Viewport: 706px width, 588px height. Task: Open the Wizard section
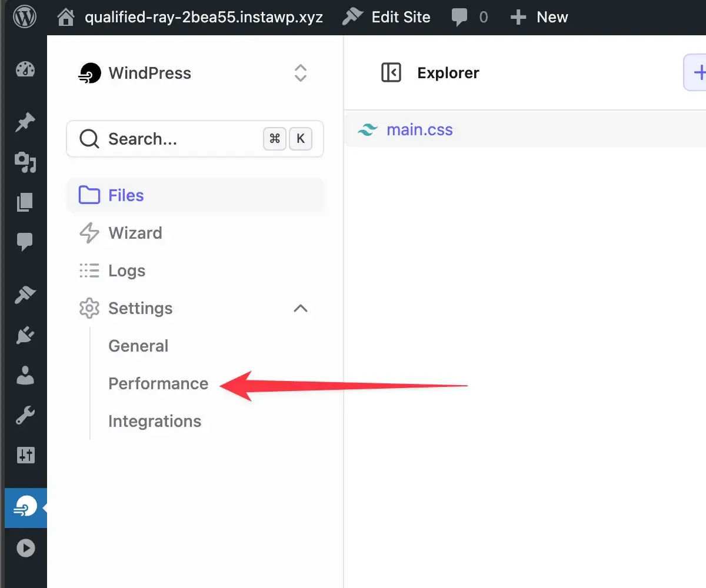[x=135, y=233]
